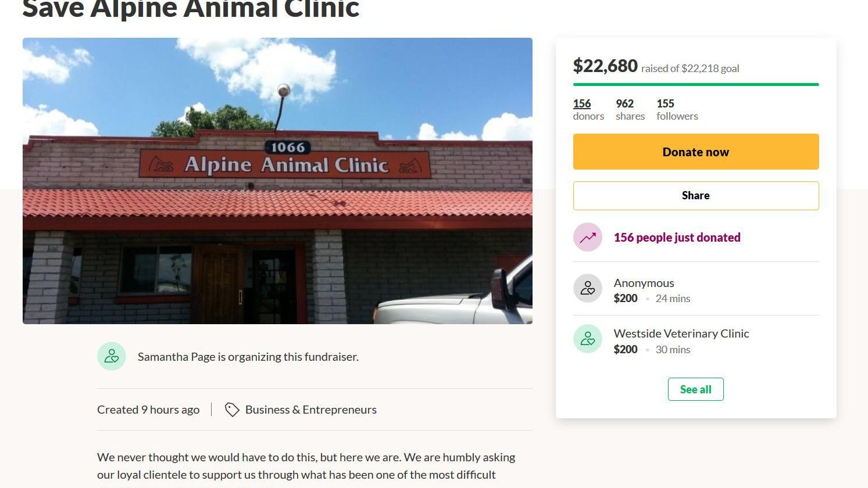Click the organizer avatar icon beside Samantha Page
This screenshot has width=868, height=488.
point(112,356)
